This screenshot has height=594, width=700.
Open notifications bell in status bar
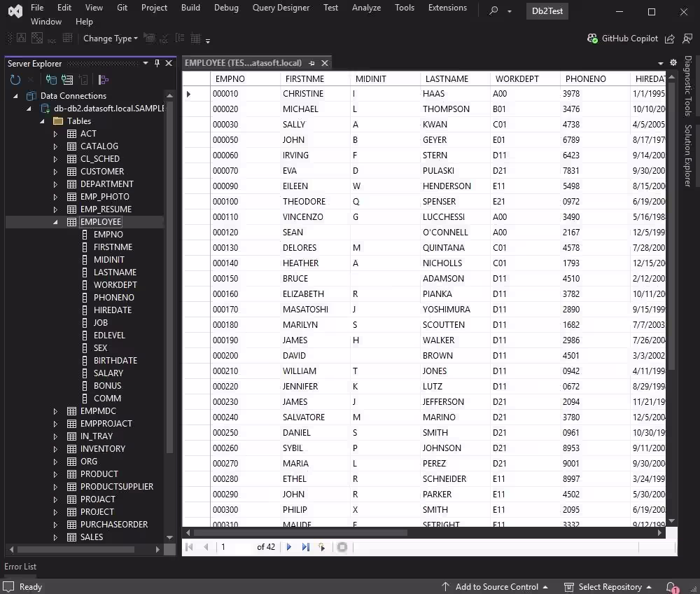point(671,587)
